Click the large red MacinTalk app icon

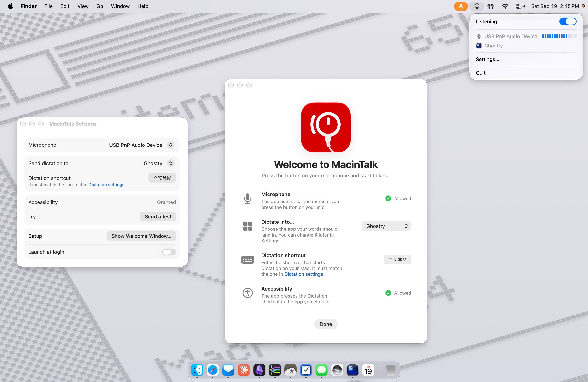(x=326, y=128)
